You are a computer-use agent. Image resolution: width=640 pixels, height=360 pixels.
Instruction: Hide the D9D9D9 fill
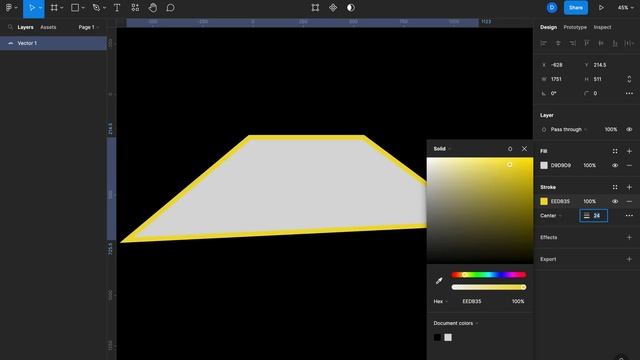[615, 165]
